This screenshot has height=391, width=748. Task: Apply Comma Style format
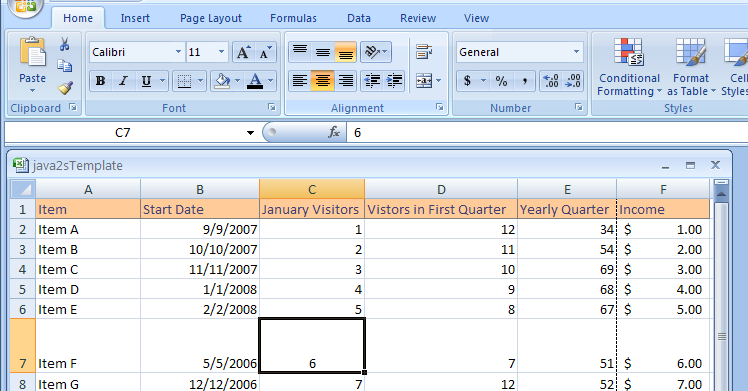pos(524,81)
